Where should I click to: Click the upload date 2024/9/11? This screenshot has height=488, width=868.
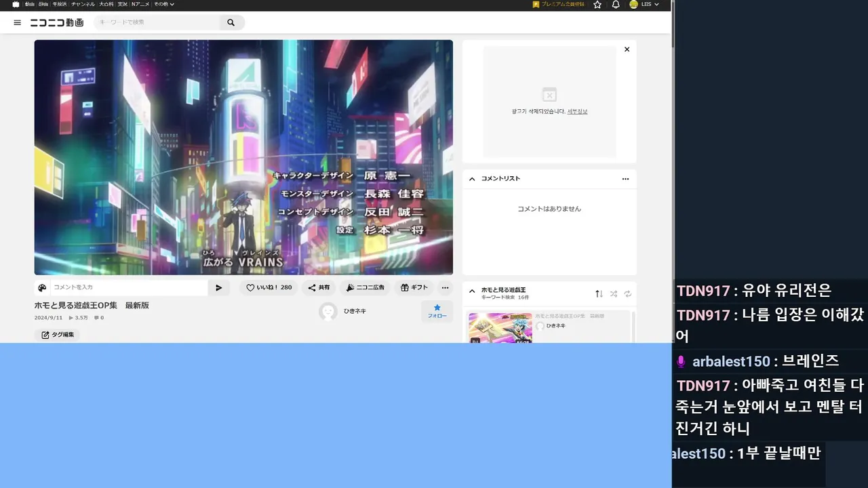48,318
